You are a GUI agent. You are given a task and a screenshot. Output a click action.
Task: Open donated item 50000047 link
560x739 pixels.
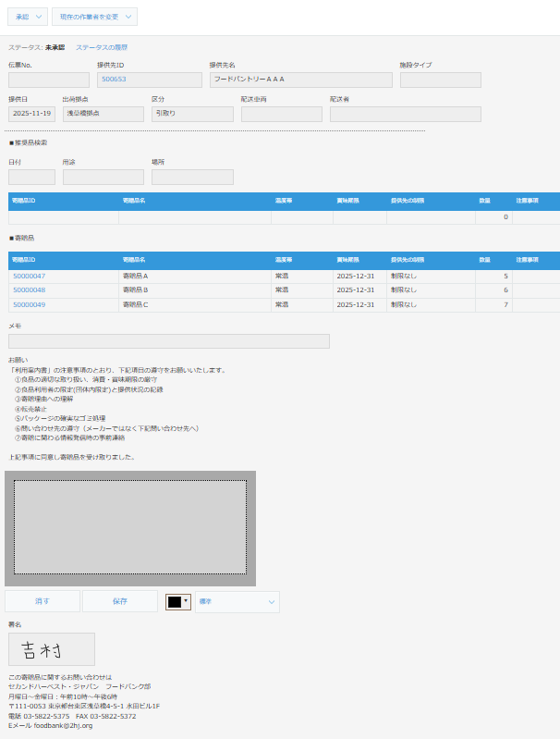click(29, 276)
